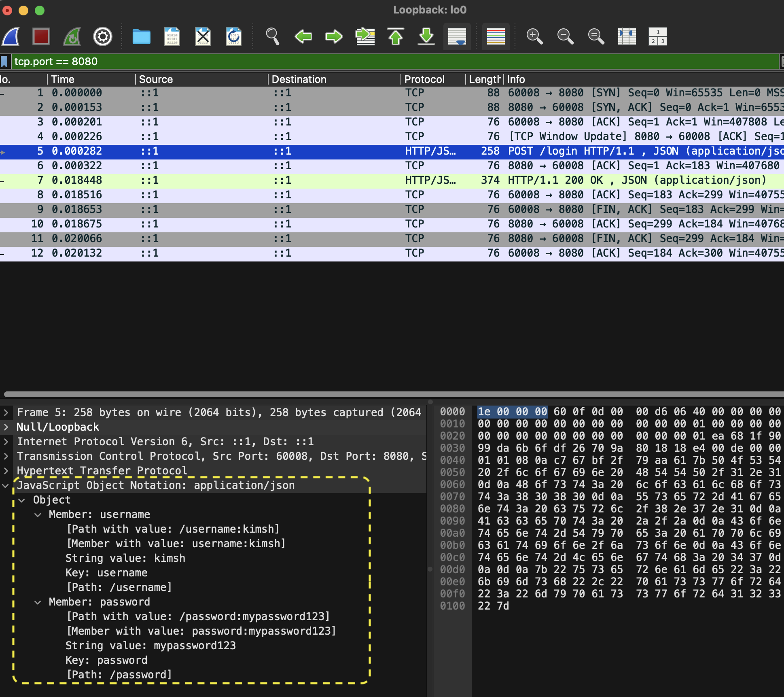Click the display filter bookmark icon
The height and width of the screenshot is (697, 784).
tap(4, 62)
